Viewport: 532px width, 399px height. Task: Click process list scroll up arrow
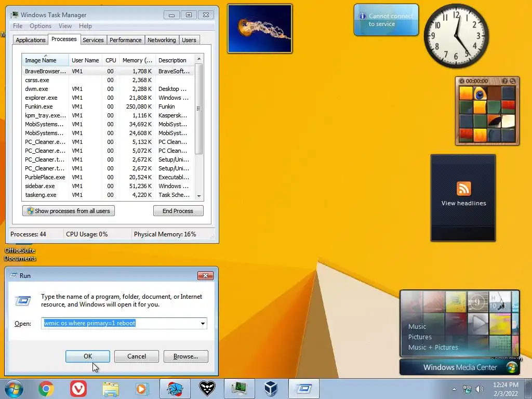(199, 59)
